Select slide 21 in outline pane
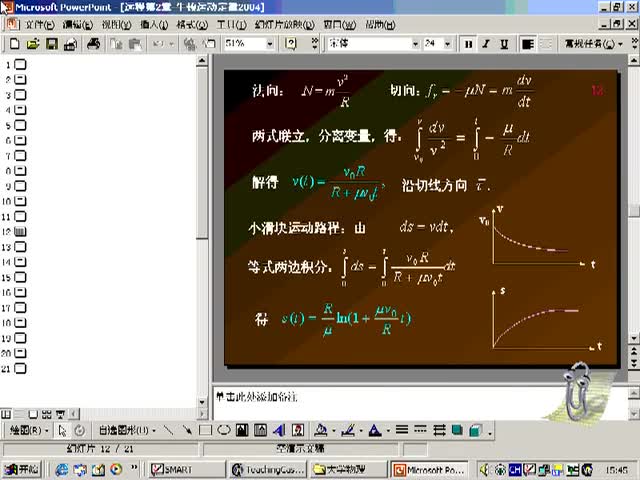Image resolution: width=640 pixels, height=480 pixels. (x=20, y=369)
